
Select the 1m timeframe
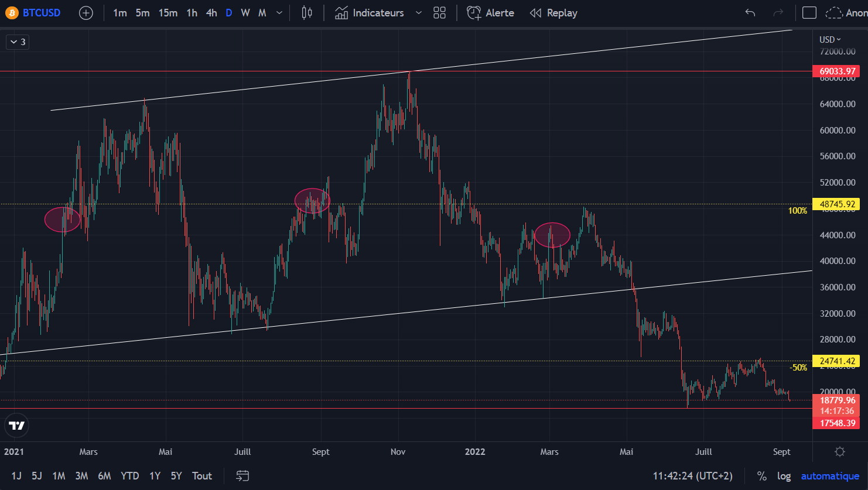(120, 13)
